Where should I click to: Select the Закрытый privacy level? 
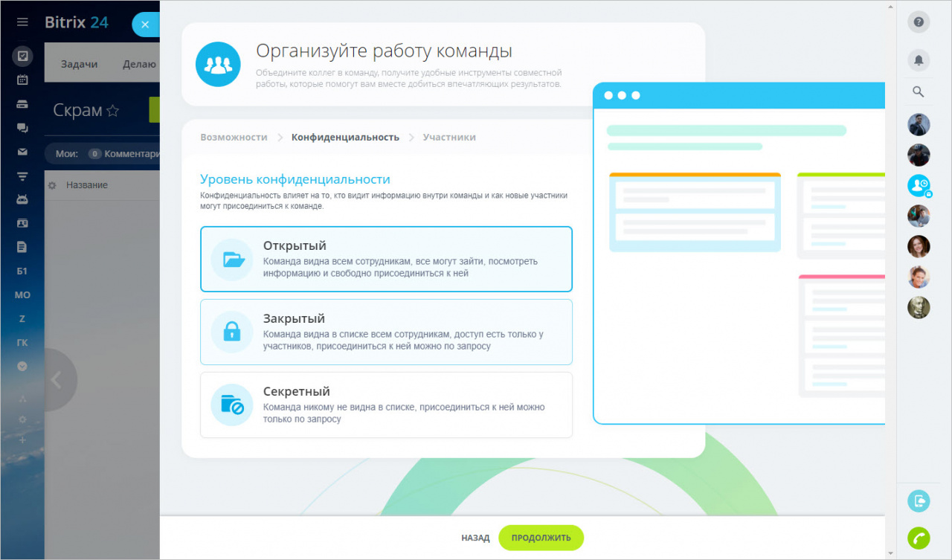[386, 332]
